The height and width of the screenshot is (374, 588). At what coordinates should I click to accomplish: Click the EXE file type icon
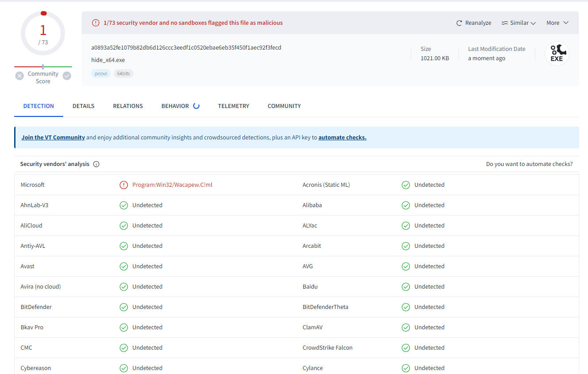[x=557, y=54]
